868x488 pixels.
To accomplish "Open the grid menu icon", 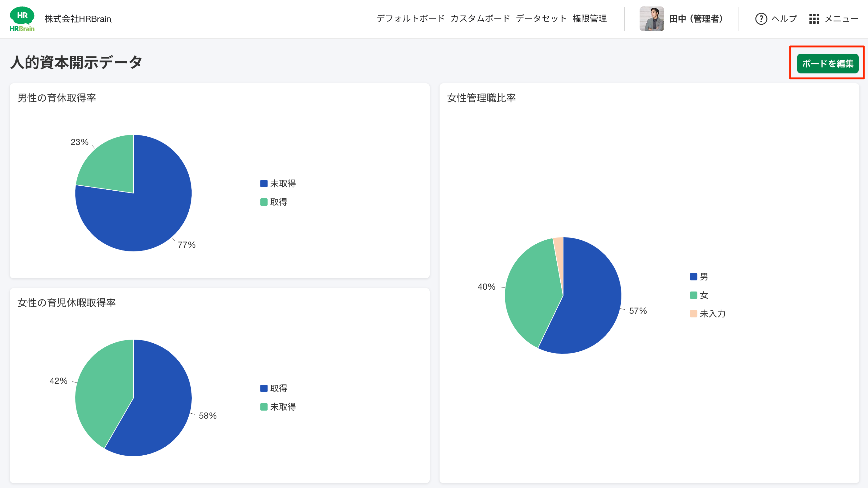I will point(814,19).
